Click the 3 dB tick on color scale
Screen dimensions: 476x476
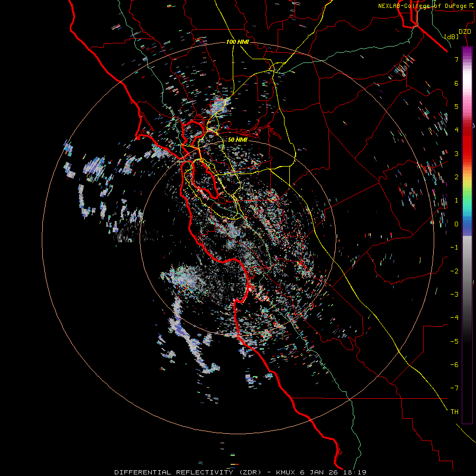(x=456, y=153)
